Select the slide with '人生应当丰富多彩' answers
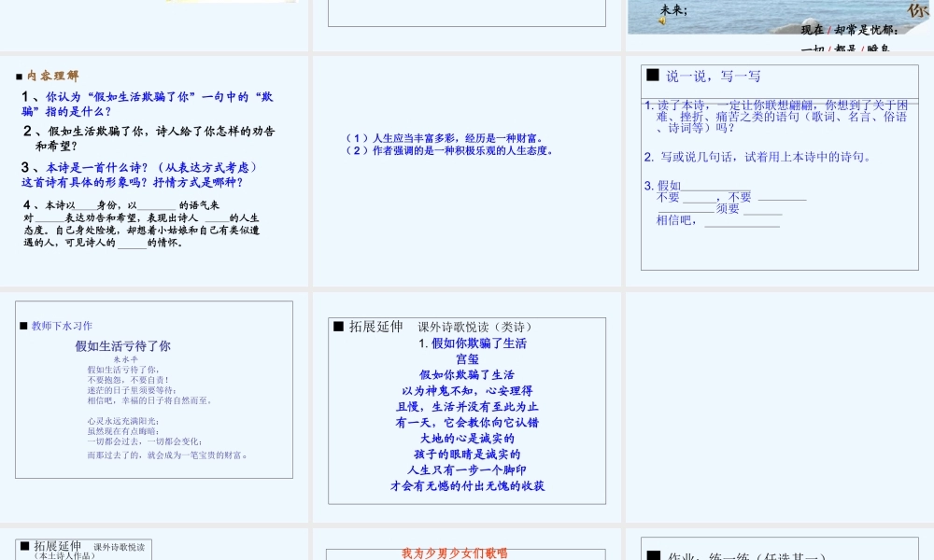 (466, 172)
